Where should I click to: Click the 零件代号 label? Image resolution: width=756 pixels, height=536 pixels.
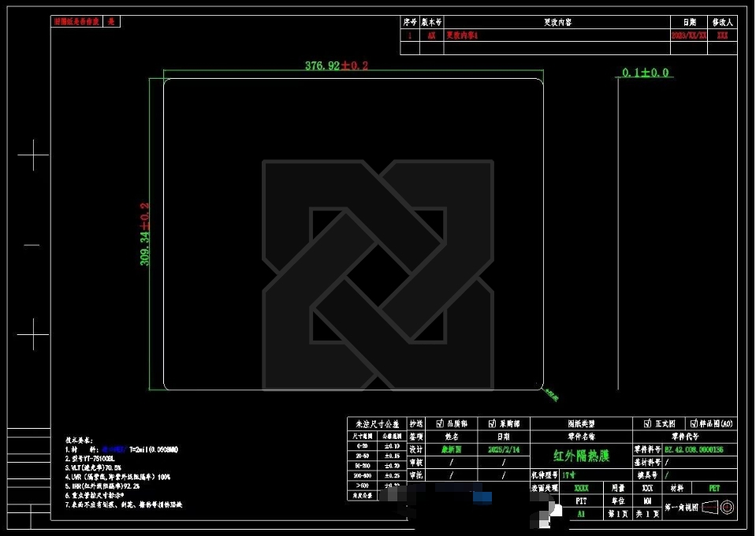pyautogui.click(x=685, y=437)
